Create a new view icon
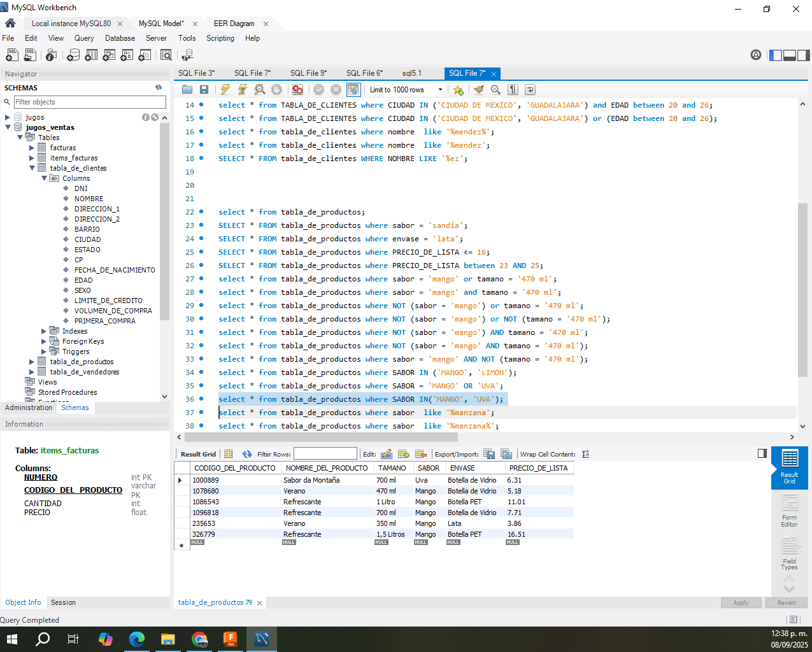Viewport: 812px width, 652px height. coord(109,55)
